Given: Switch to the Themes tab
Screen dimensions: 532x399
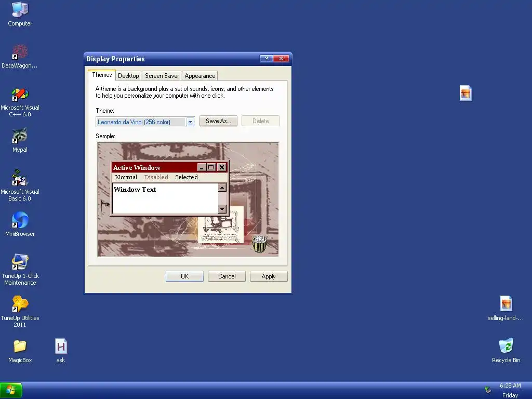Looking at the screenshot, I should [102, 75].
